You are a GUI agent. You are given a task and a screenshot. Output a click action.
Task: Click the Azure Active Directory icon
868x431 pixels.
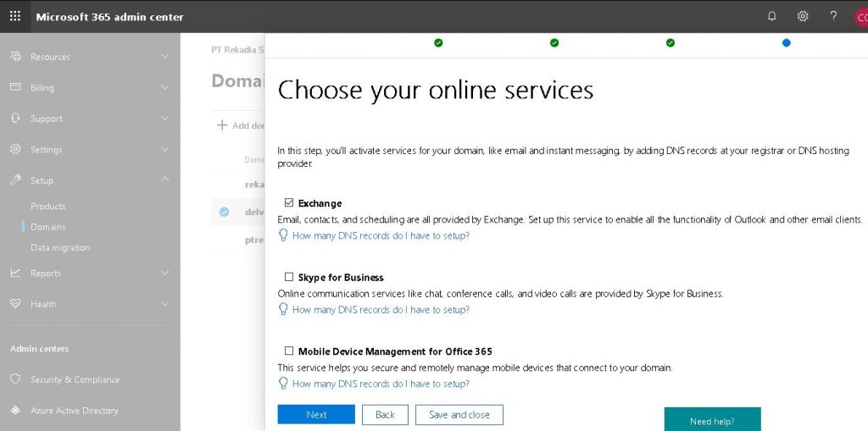[15, 411]
